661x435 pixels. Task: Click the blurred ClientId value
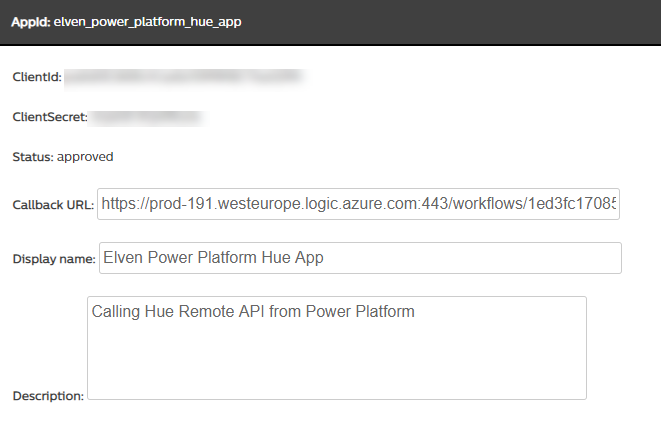pos(184,77)
